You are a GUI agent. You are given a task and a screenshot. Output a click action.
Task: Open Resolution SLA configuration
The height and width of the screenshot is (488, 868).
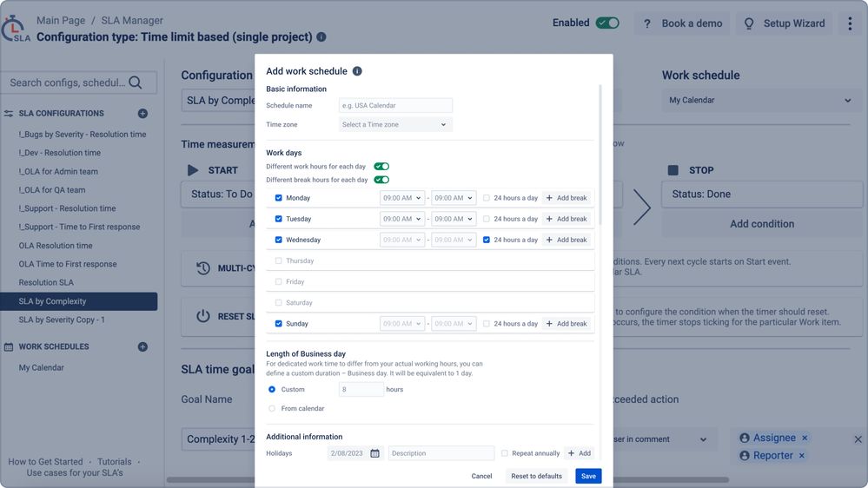[46, 283]
